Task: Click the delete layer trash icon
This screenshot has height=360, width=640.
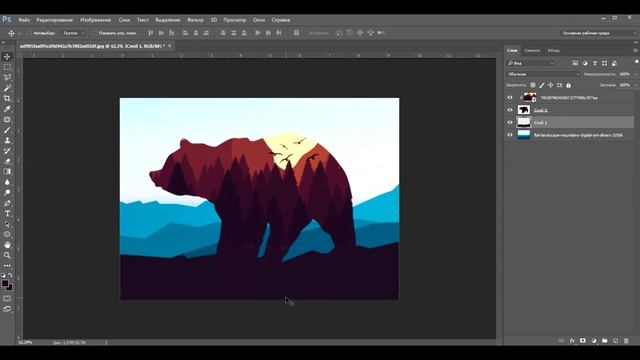Action: click(626, 341)
